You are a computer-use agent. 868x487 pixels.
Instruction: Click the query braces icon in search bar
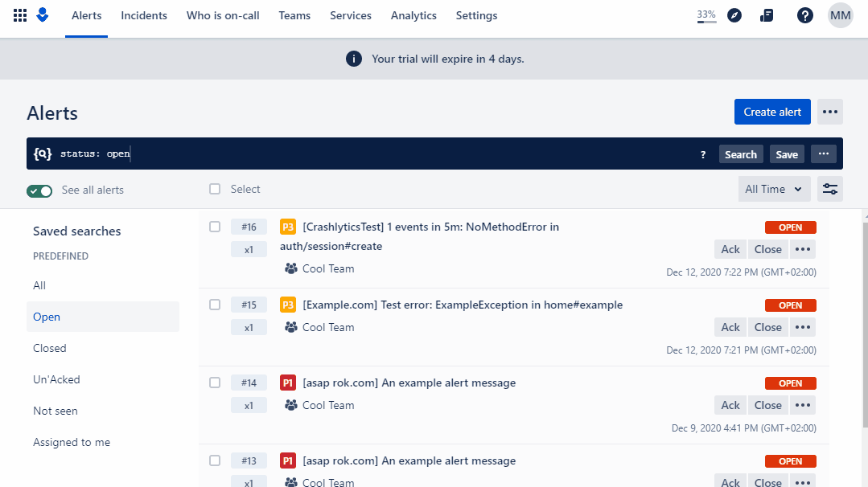tap(43, 153)
